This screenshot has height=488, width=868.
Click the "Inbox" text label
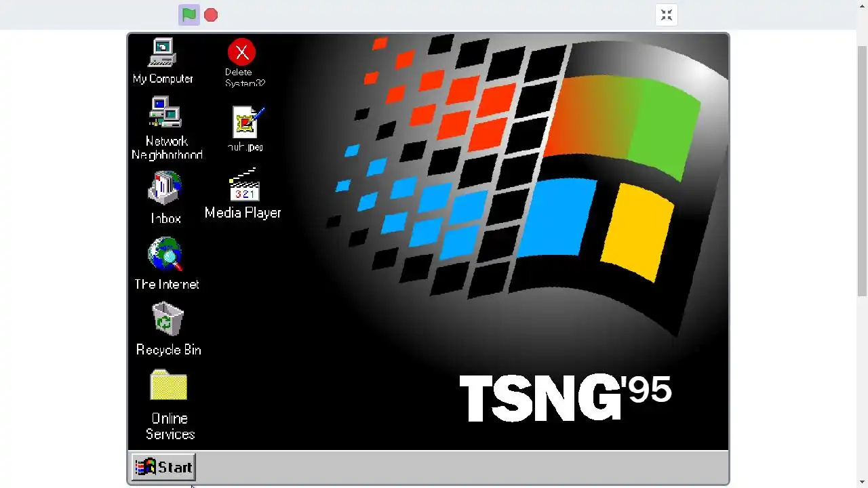click(165, 219)
